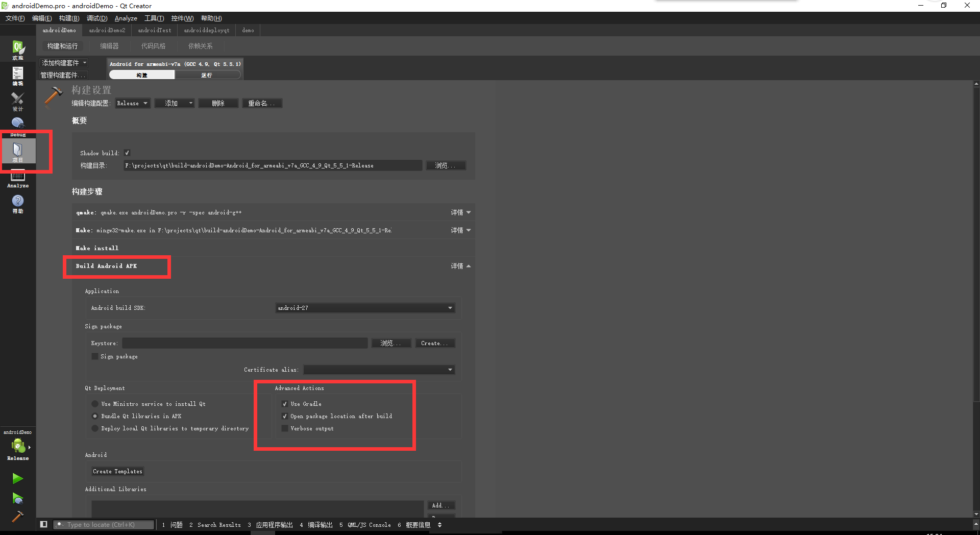Switch to the androiddeployqt project tab
The width and height of the screenshot is (980, 535).
[x=207, y=30]
